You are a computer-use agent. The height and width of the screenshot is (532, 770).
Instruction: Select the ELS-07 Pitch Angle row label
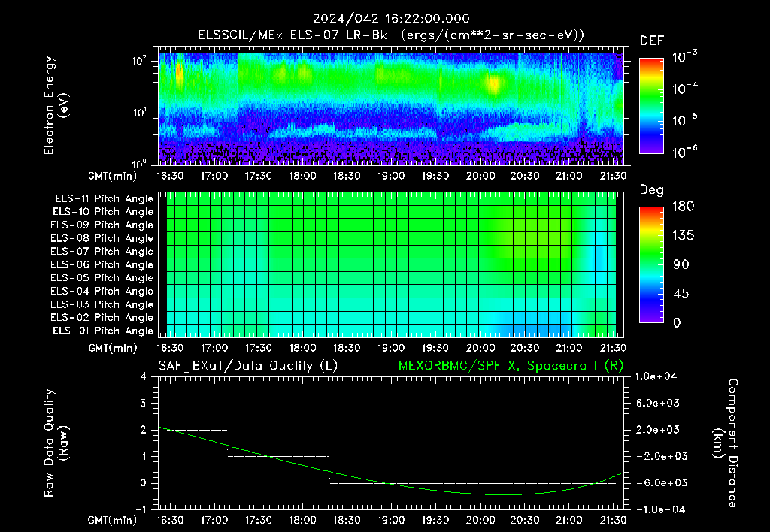click(x=102, y=251)
